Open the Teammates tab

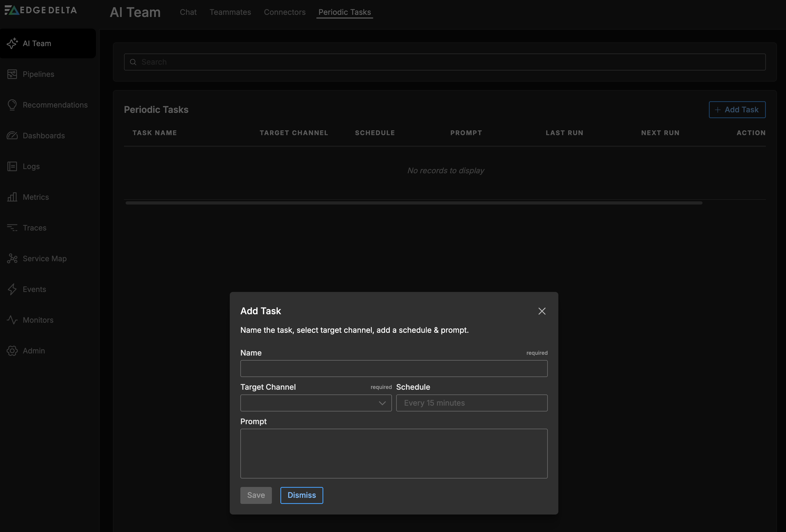(230, 12)
